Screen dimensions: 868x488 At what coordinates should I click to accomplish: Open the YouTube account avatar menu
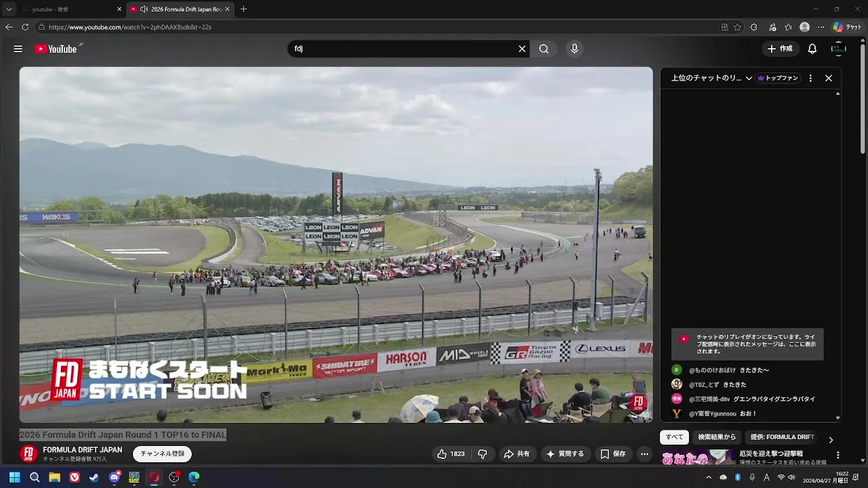pyautogui.click(x=839, y=49)
